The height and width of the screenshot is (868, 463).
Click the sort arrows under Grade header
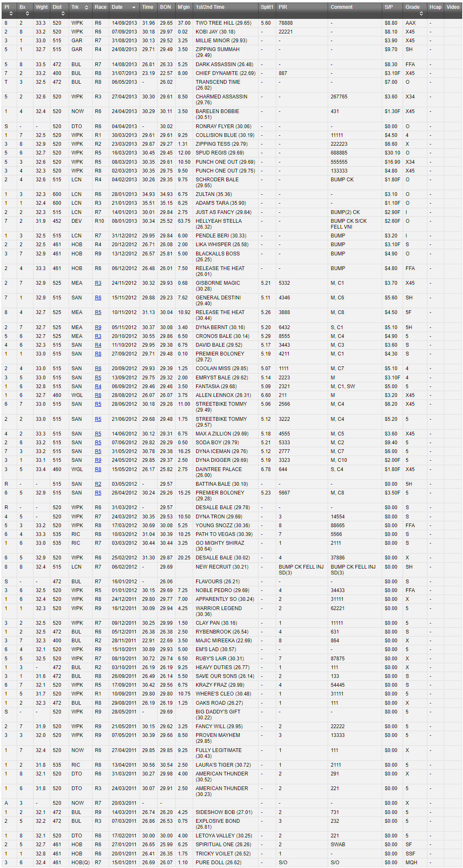click(x=421, y=14)
